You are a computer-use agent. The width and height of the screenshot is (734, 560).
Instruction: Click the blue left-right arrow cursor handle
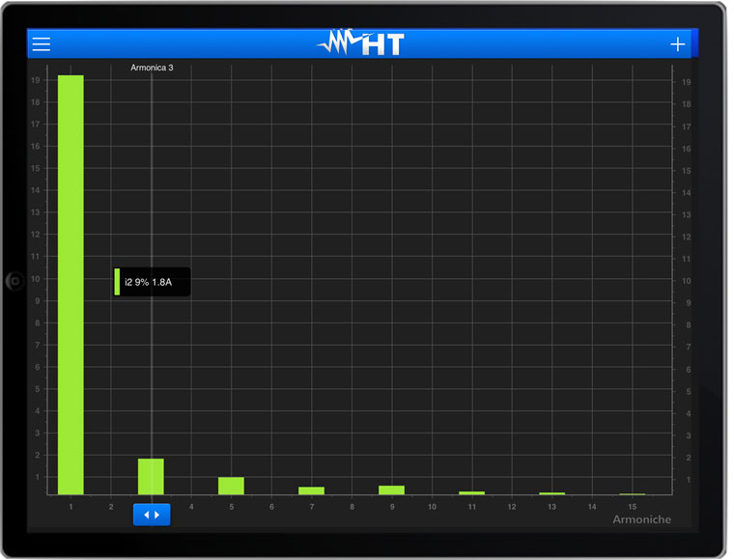[152, 515]
